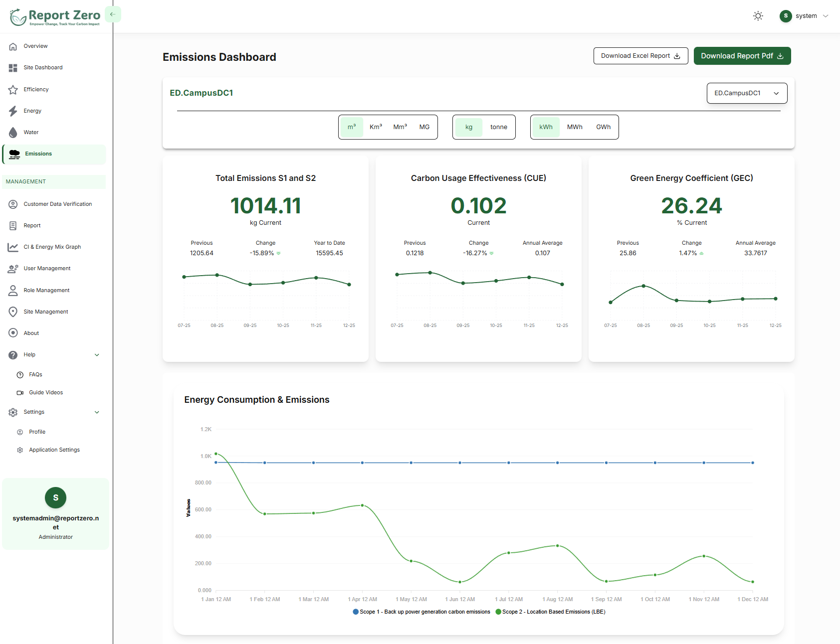Screen dimensions: 840x644
Task: Select the kg mass unit
Action: click(x=469, y=127)
